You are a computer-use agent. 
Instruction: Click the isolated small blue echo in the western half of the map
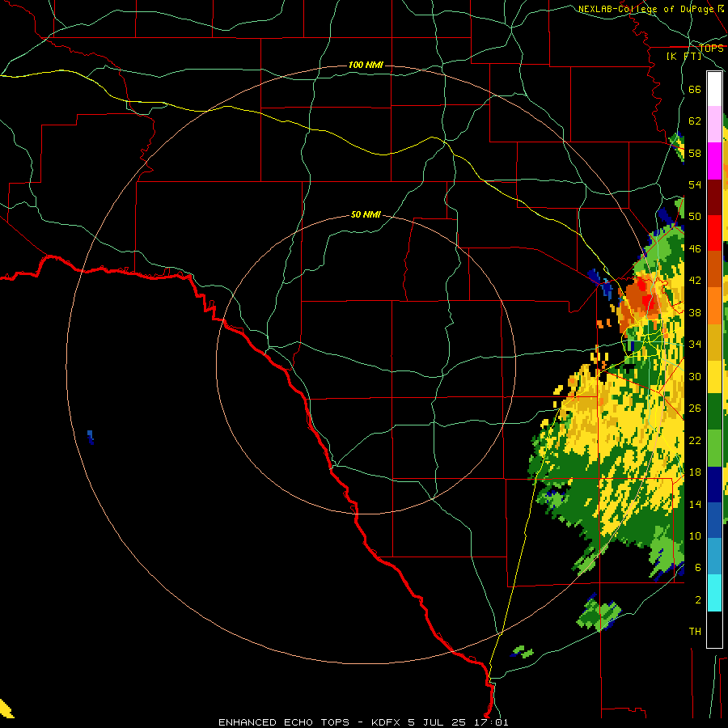(x=91, y=437)
